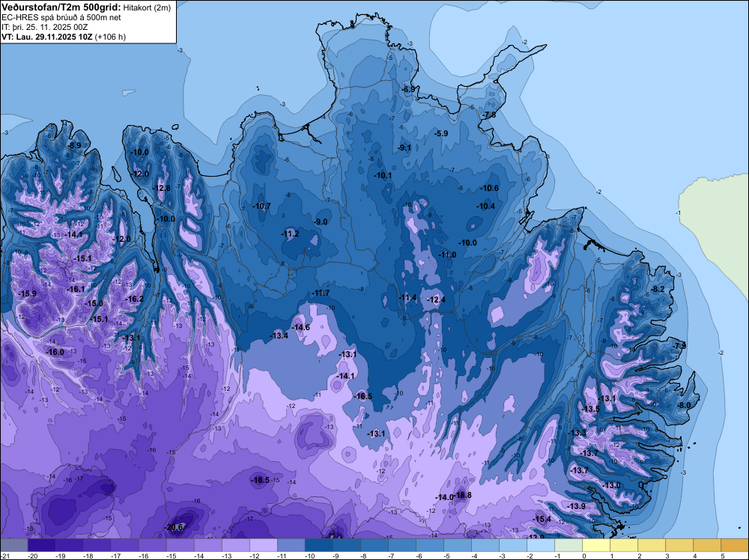The image size is (749, 560).
Task: Click the -10.1 temperature value
Action: (x=383, y=175)
